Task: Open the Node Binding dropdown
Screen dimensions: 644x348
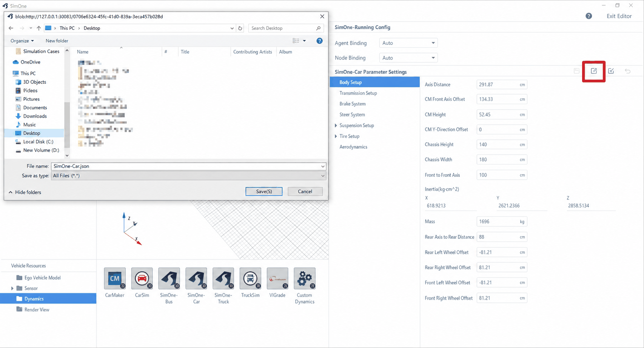Action: [x=408, y=58]
